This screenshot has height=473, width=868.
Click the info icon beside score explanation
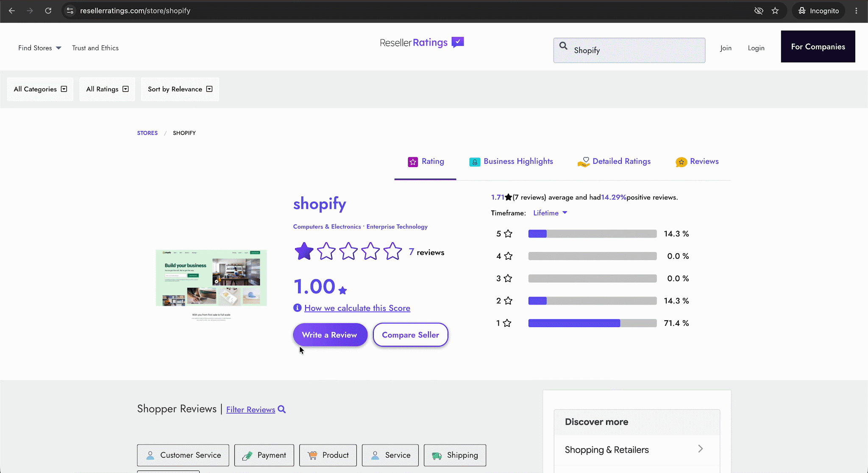297,308
